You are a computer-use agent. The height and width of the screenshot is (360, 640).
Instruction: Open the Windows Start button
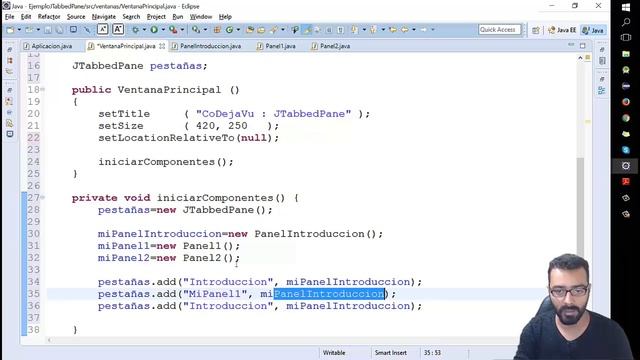pos(626,7)
